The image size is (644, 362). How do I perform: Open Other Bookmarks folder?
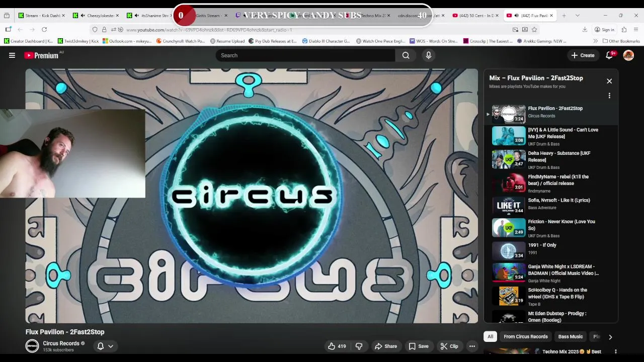(621, 41)
